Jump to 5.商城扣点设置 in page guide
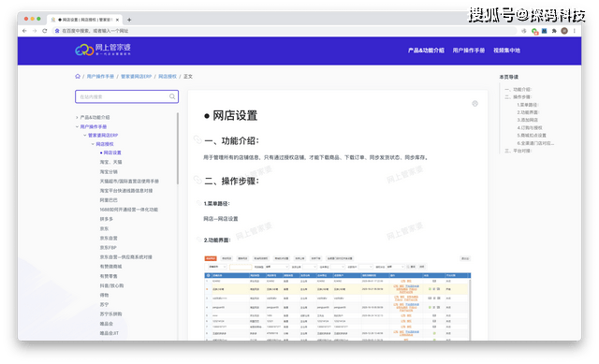This screenshot has height=364, width=599. tap(532, 136)
